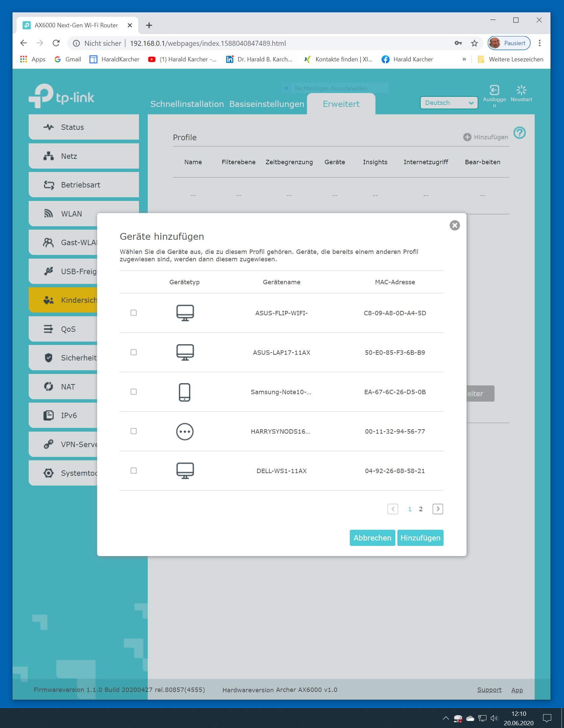564x728 pixels.
Task: Add a profile with Hinzufügen above the table
Action: (x=486, y=137)
